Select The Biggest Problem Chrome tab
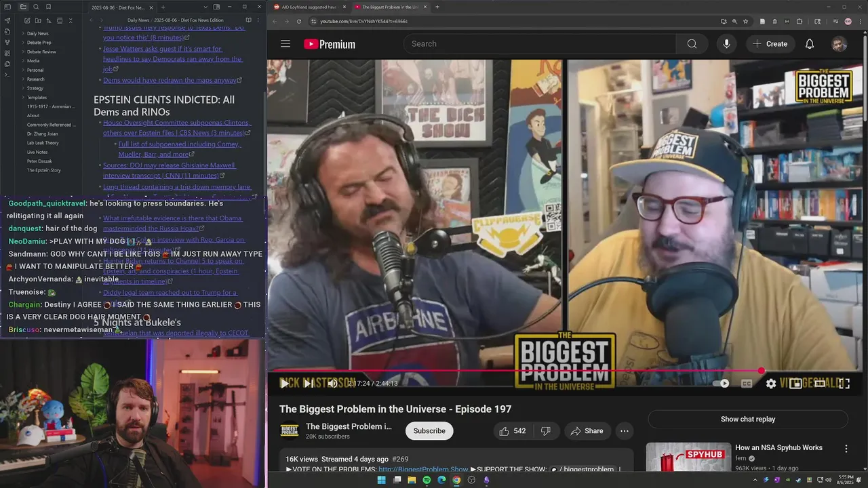This screenshot has height=488, width=868. [390, 7]
